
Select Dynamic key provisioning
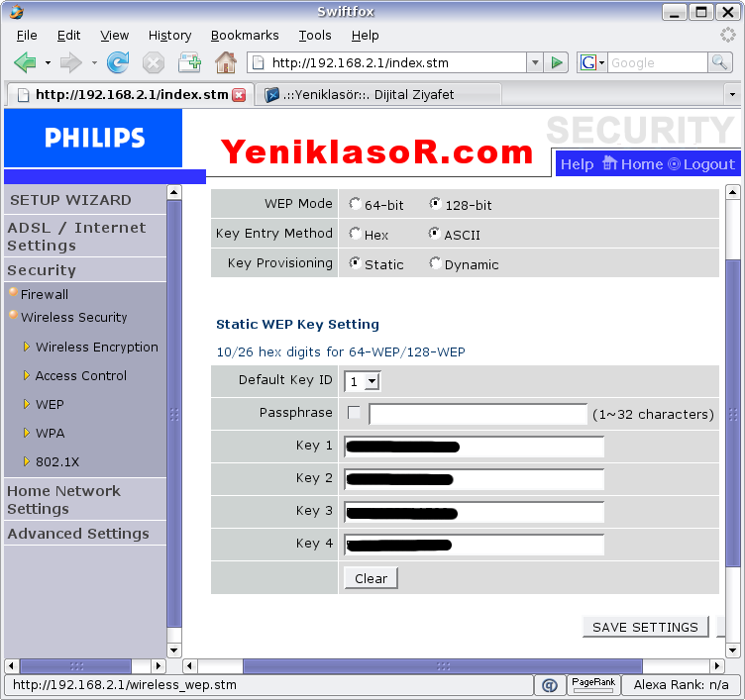point(436,263)
